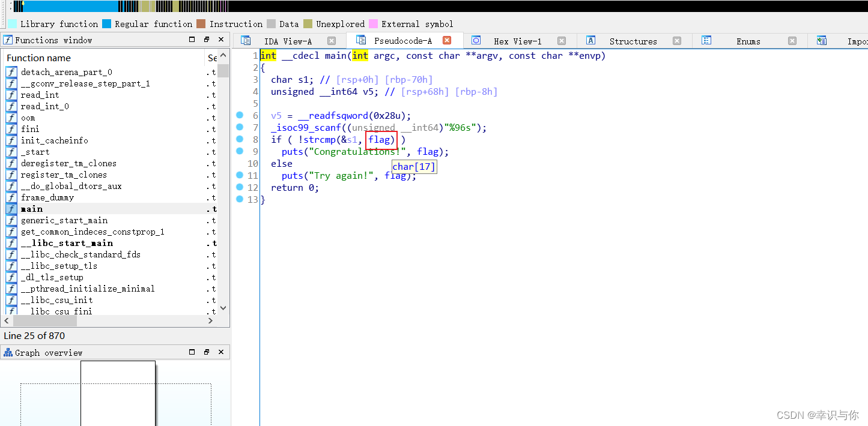Click the down arrow of the Functions scrollbar
This screenshot has width=868, height=426.
(x=223, y=307)
